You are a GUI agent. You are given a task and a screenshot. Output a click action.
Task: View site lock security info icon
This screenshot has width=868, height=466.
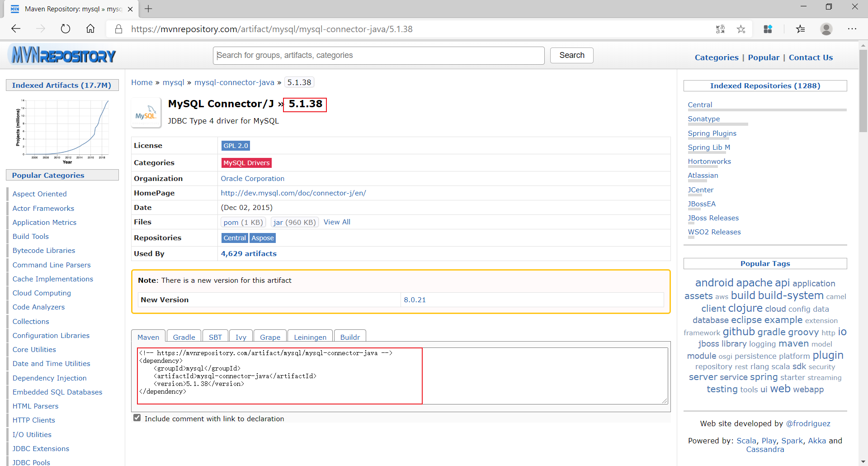point(118,29)
